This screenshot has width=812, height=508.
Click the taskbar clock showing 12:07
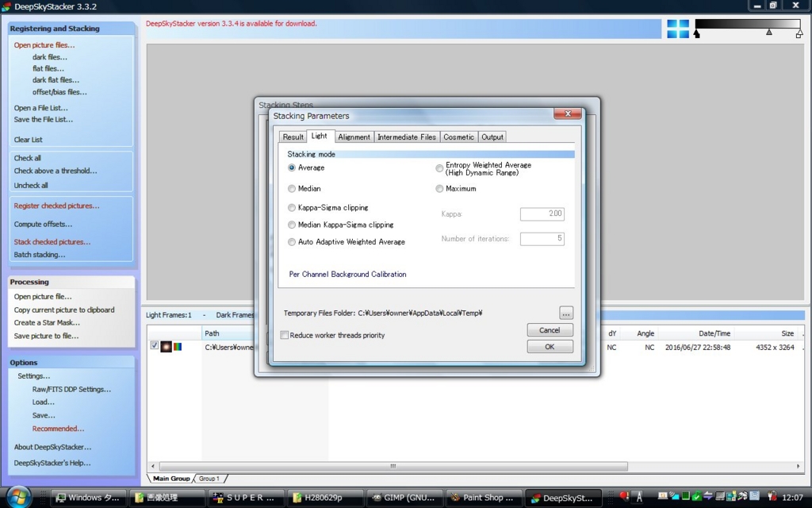(793, 497)
